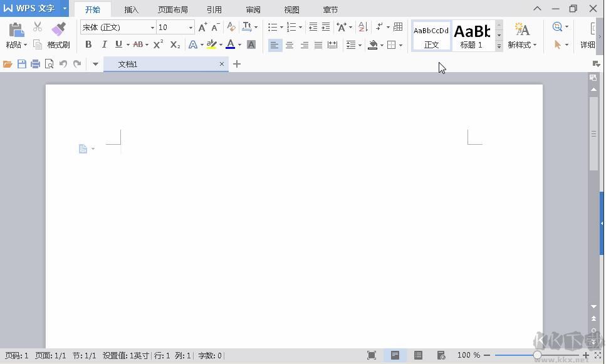Open the 审阅 ribbon tab
Screen dimensions: 606x364
pyautogui.click(x=253, y=9)
